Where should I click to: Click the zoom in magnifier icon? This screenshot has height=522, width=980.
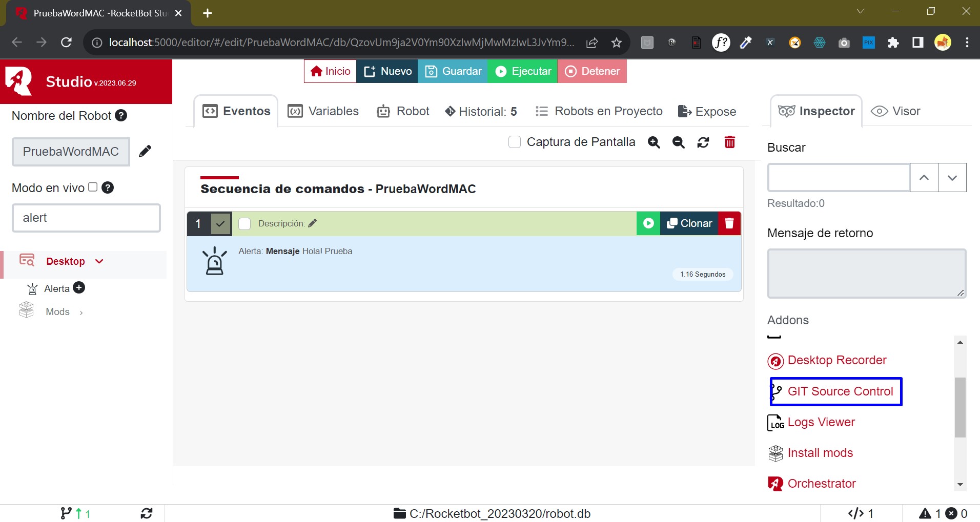click(654, 142)
